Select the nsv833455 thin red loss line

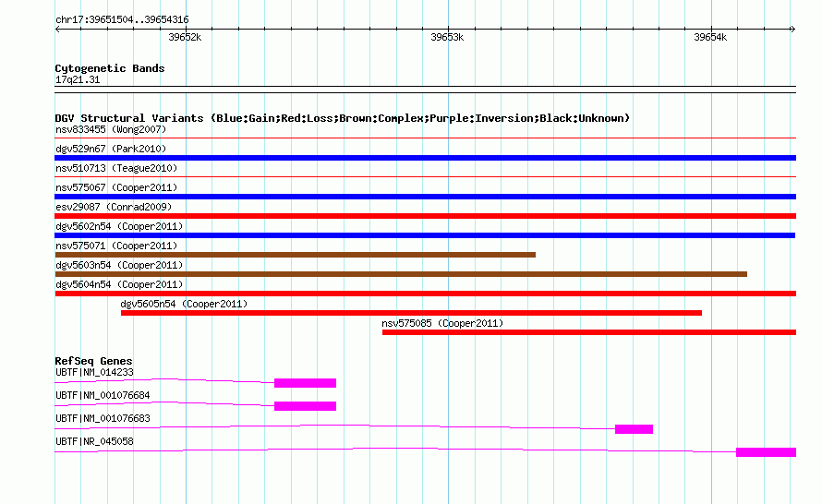click(425, 138)
